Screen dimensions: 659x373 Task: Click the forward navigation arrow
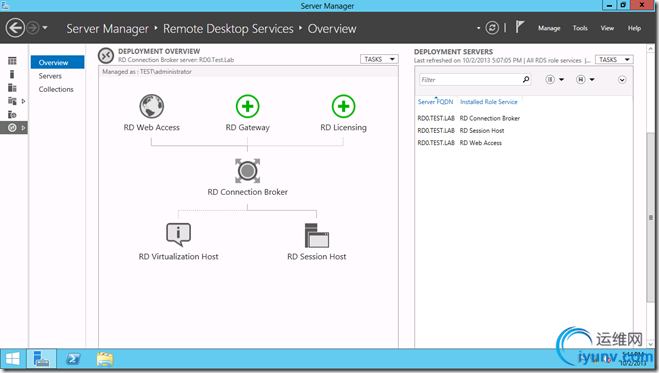point(33,28)
